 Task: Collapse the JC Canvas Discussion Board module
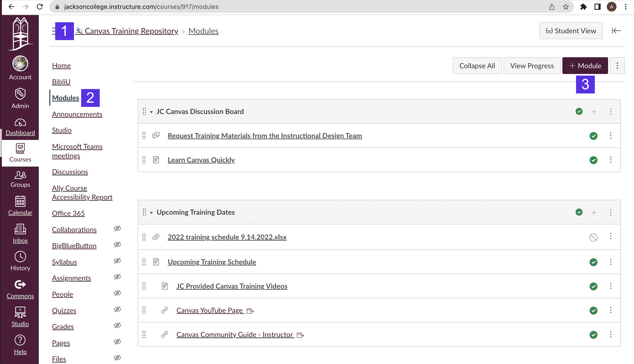pyautogui.click(x=151, y=112)
